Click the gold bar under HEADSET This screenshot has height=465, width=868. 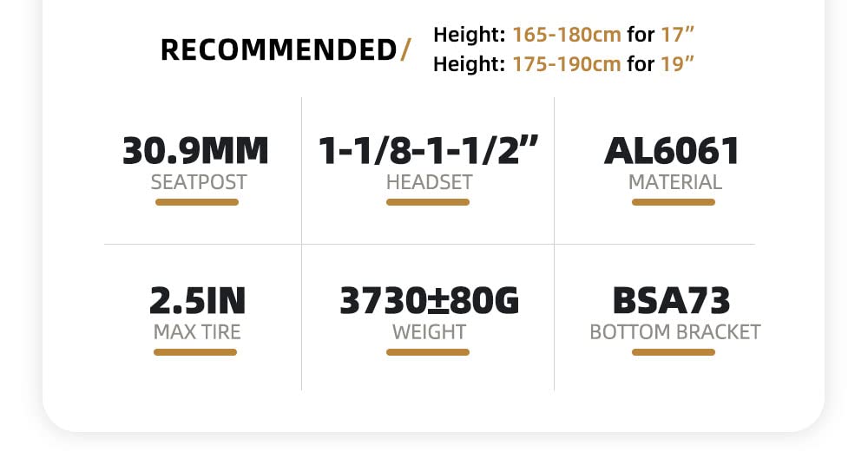(428, 202)
